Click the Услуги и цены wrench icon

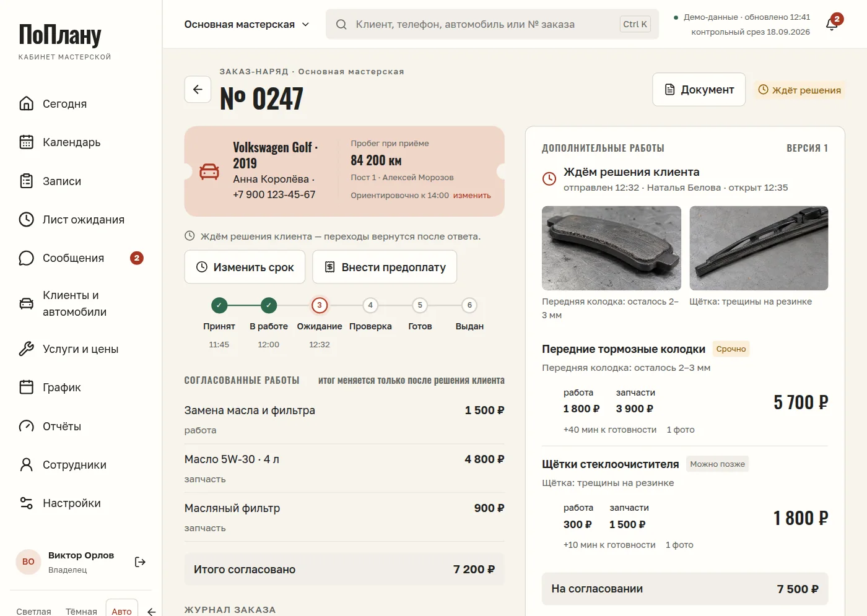(x=26, y=349)
